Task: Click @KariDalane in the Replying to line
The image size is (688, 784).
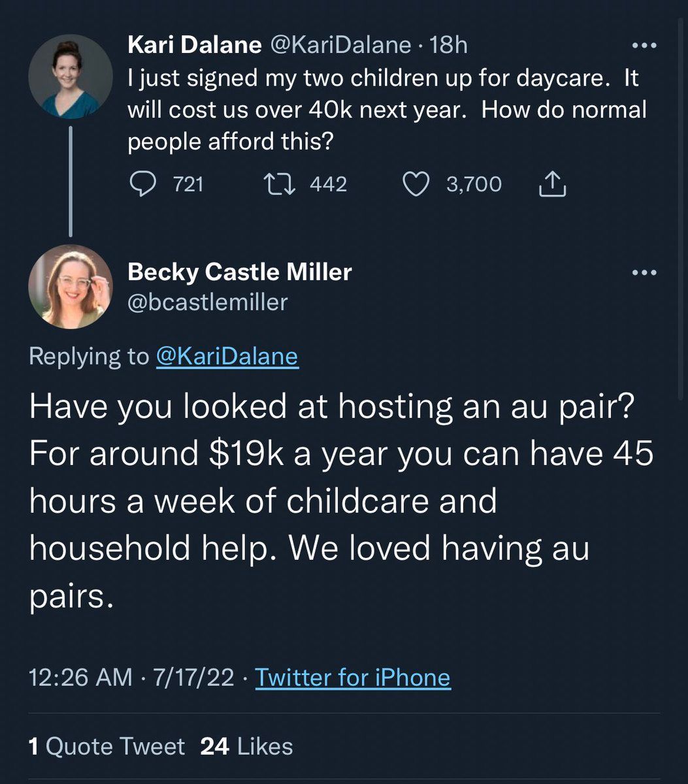Action: 227,356
